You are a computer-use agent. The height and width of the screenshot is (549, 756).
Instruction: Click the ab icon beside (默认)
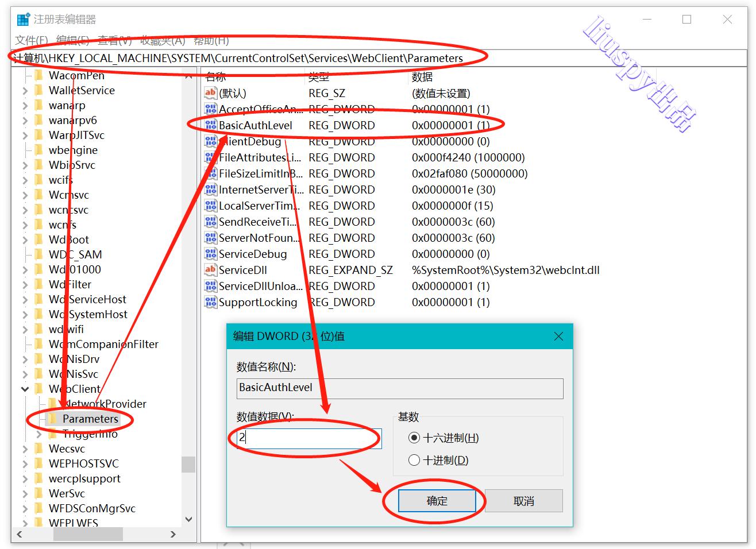click(x=210, y=92)
